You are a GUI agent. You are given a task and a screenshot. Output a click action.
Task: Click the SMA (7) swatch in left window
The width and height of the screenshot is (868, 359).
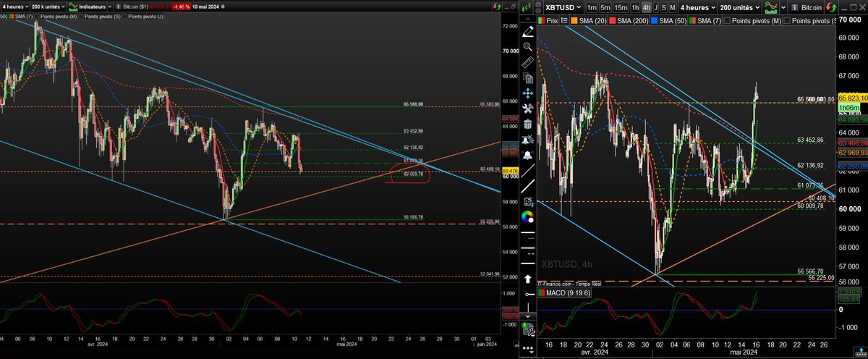pyautogui.click(x=11, y=17)
